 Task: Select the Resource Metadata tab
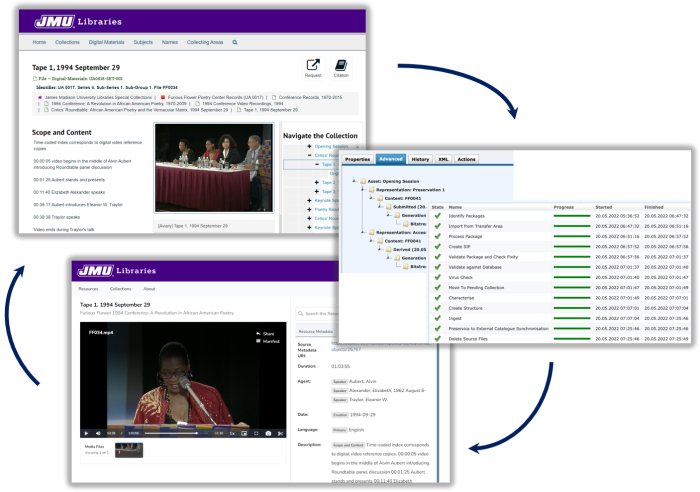[316, 331]
